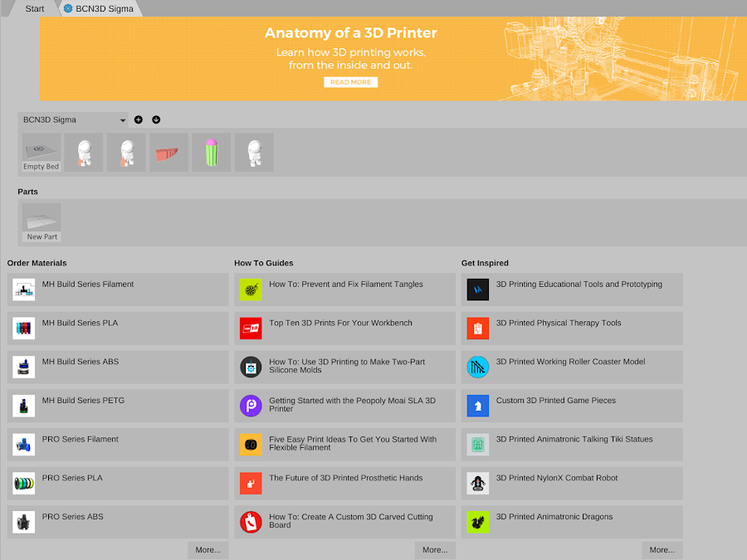The width and height of the screenshot is (747, 560).
Task: Click the import printer down-arrow icon
Action: point(156,120)
